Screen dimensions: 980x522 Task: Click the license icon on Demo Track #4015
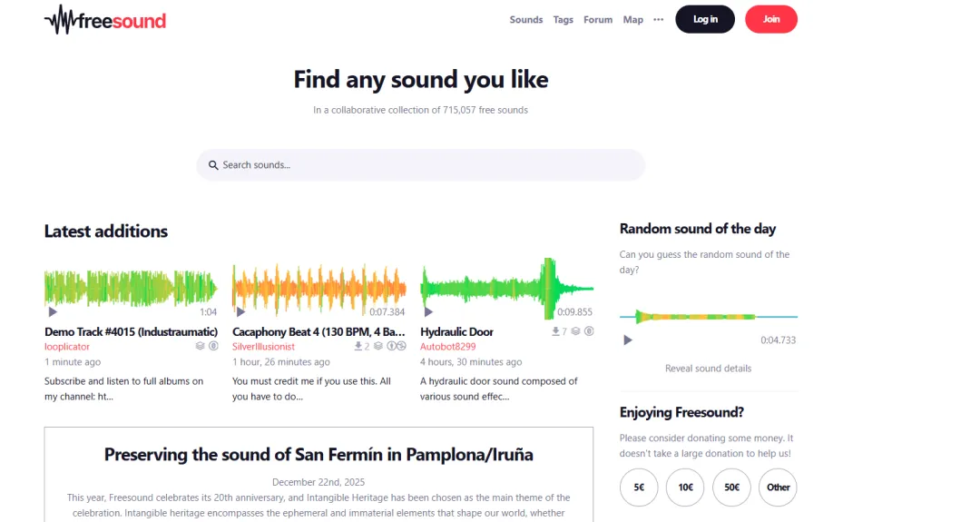tap(213, 346)
